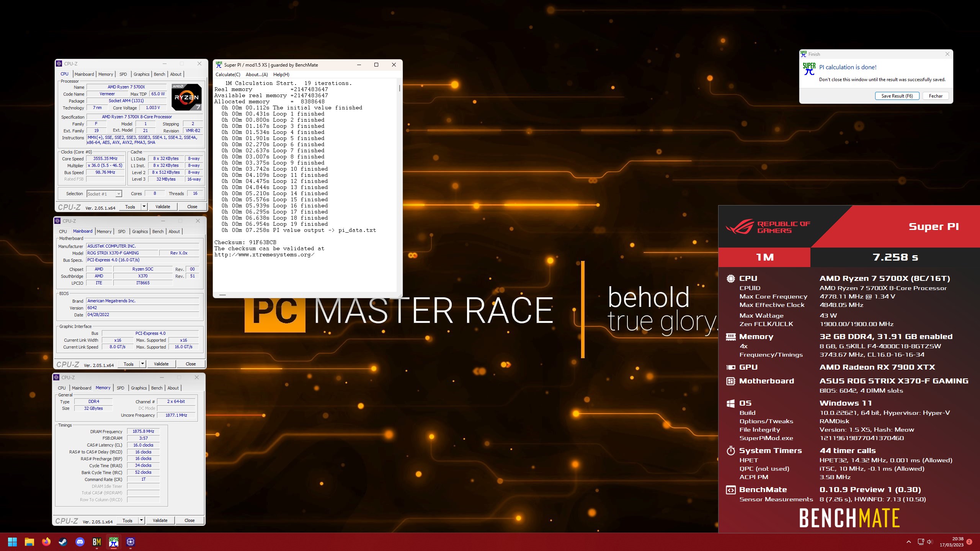Open clock showing 20:38
The height and width of the screenshot is (551, 980).
pyautogui.click(x=951, y=542)
